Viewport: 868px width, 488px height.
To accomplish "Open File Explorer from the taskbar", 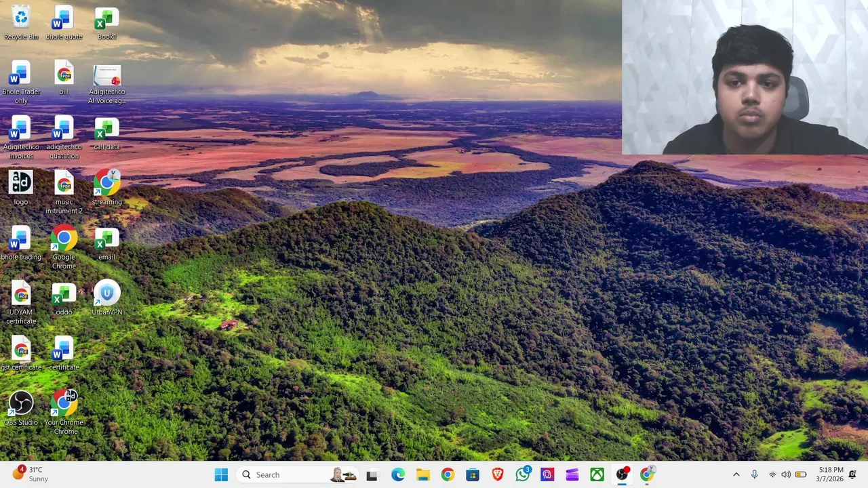I will point(423,474).
